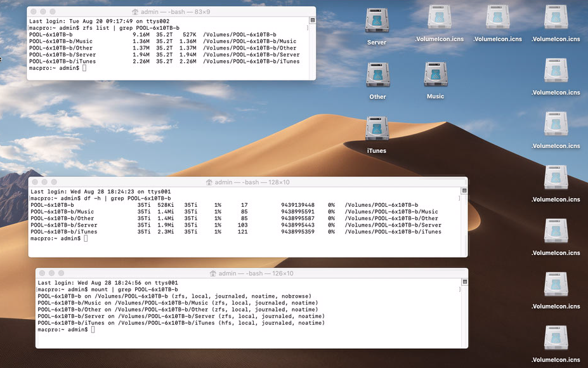Screen dimensions: 588x368
Task: Click "POOL-6x10TB-b/Server on" line in mount terminal
Action: (181, 316)
